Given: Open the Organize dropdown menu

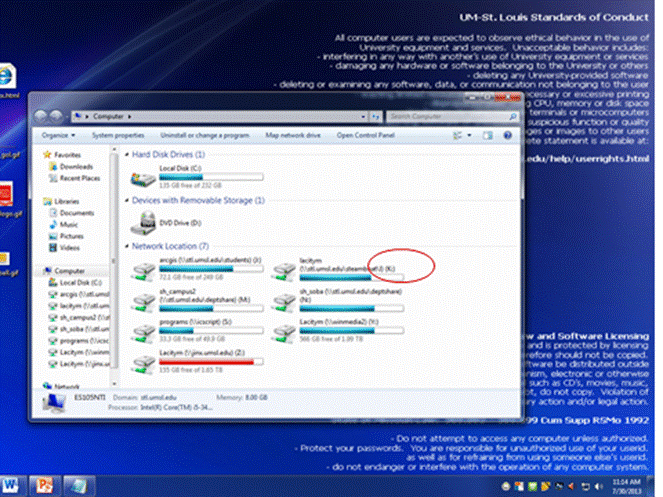Looking at the screenshot, I should (57, 134).
